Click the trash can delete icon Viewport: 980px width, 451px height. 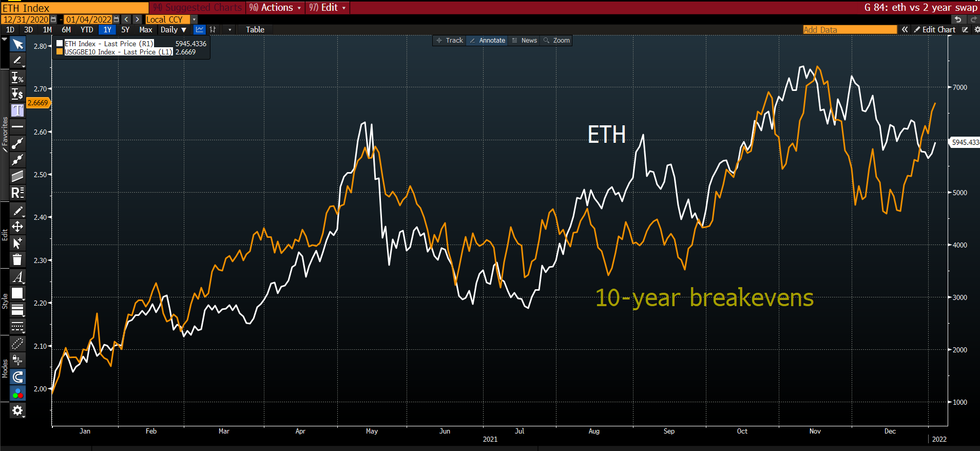pyautogui.click(x=17, y=259)
